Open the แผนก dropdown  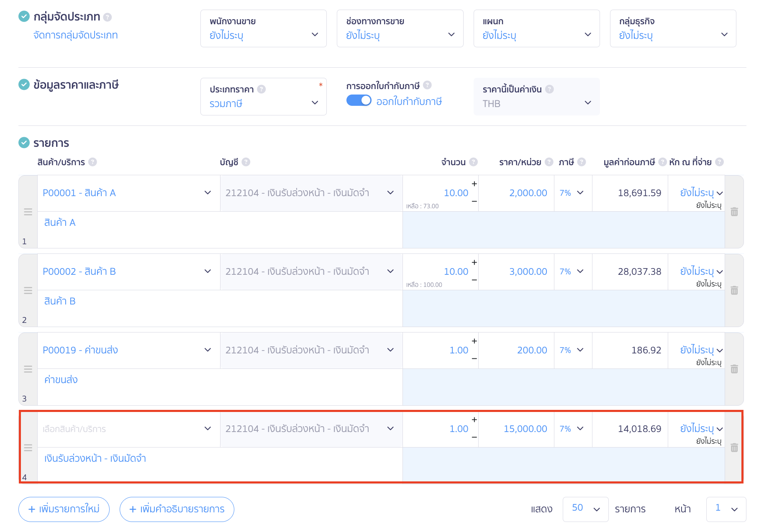click(536, 28)
